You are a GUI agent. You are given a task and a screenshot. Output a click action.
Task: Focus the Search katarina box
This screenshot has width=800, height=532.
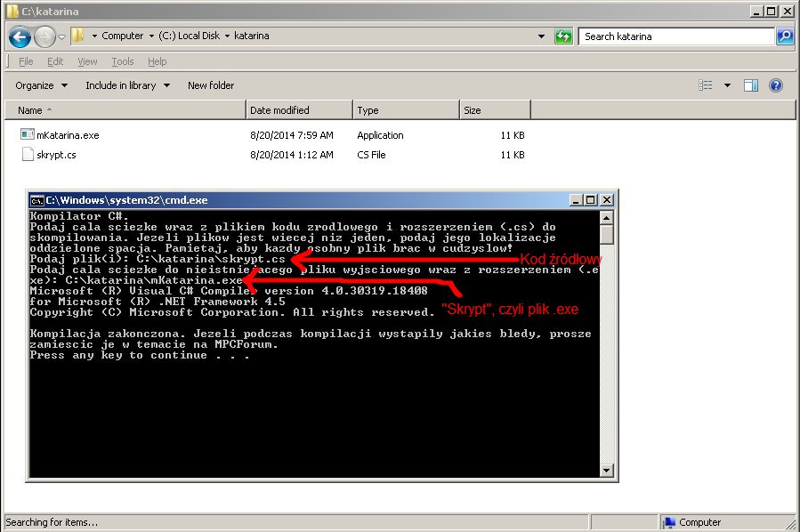click(676, 36)
